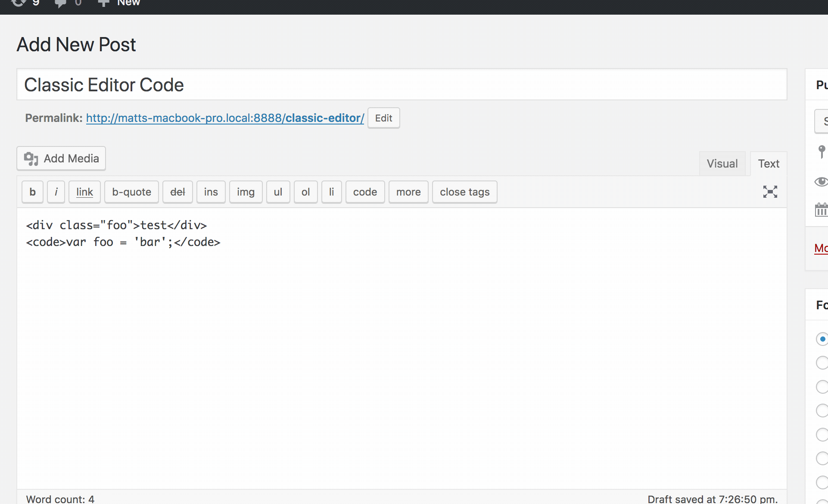
Task: Insert a code tag with the code button
Action: [364, 192]
